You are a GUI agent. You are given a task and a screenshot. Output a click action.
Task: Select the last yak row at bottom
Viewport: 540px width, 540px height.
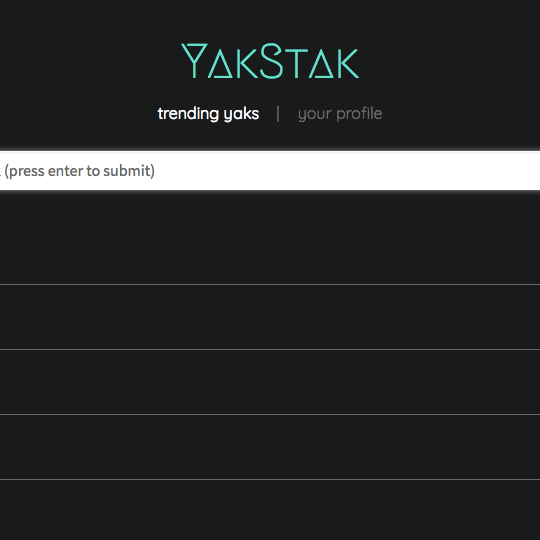270,510
